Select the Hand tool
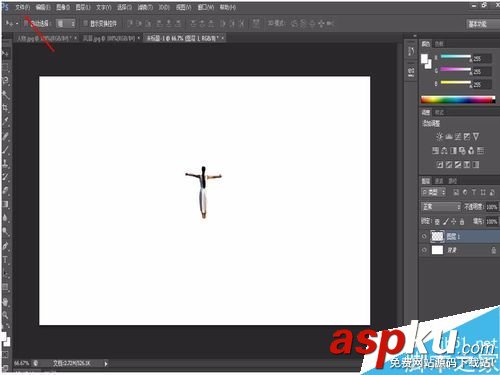The width and height of the screenshot is (500, 375). (x=5, y=302)
